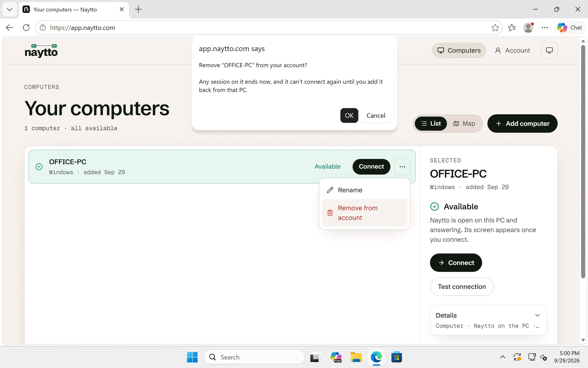Viewport: 588px width, 368px height.
Task: Click the Available status text in the row
Action: [x=327, y=167]
